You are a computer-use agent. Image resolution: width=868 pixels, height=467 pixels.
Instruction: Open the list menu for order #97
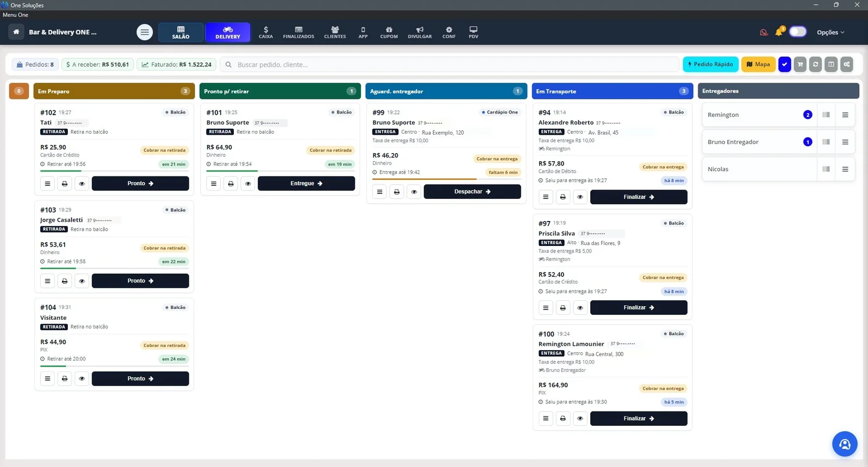pos(546,308)
